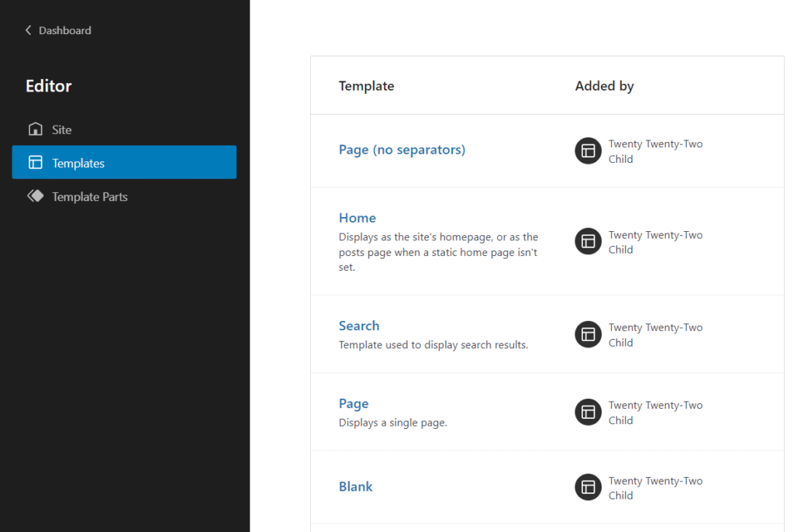Open the Home template
The width and height of the screenshot is (794, 532).
[x=357, y=218]
